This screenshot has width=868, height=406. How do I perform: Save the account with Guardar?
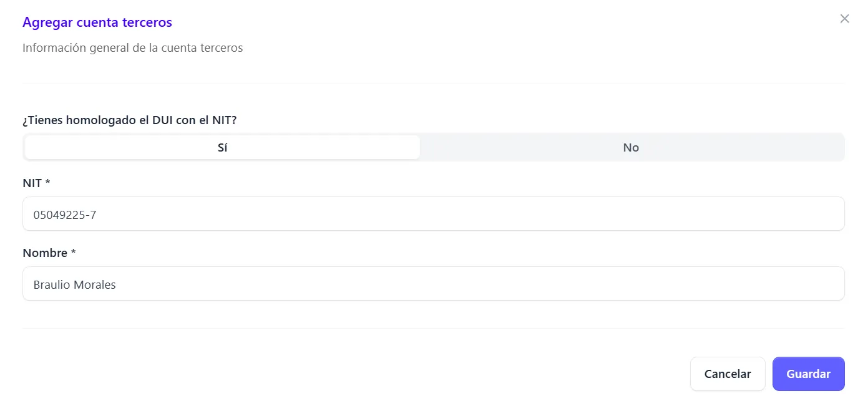pos(808,374)
